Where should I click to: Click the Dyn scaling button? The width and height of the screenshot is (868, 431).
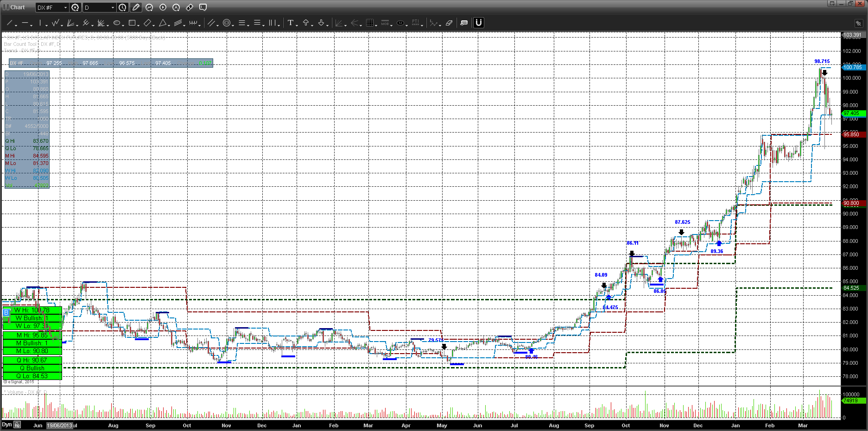tap(6, 425)
